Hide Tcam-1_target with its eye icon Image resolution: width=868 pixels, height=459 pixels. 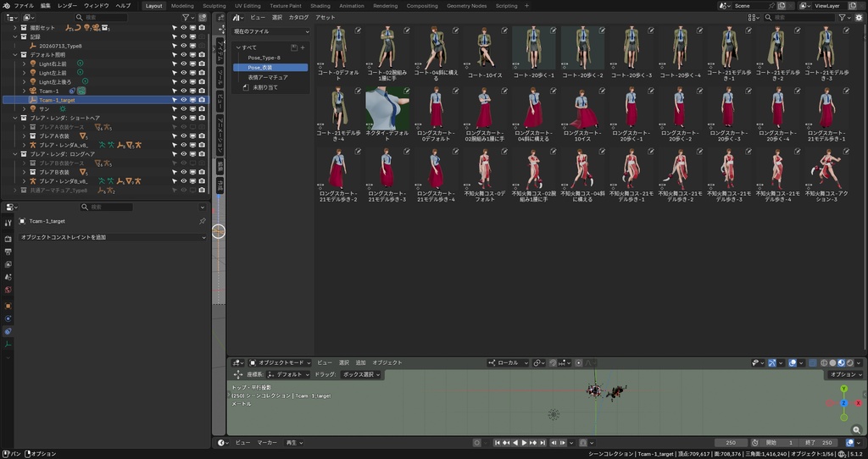pyautogui.click(x=184, y=100)
